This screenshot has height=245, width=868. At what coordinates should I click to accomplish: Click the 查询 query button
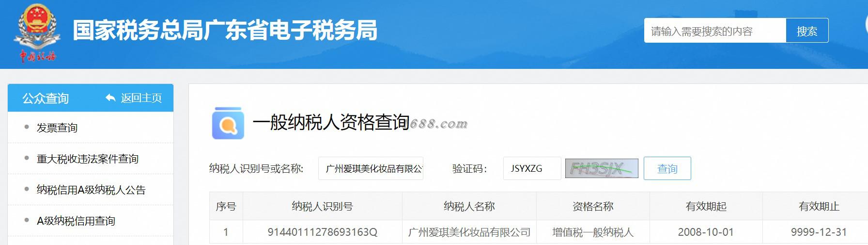(x=667, y=168)
